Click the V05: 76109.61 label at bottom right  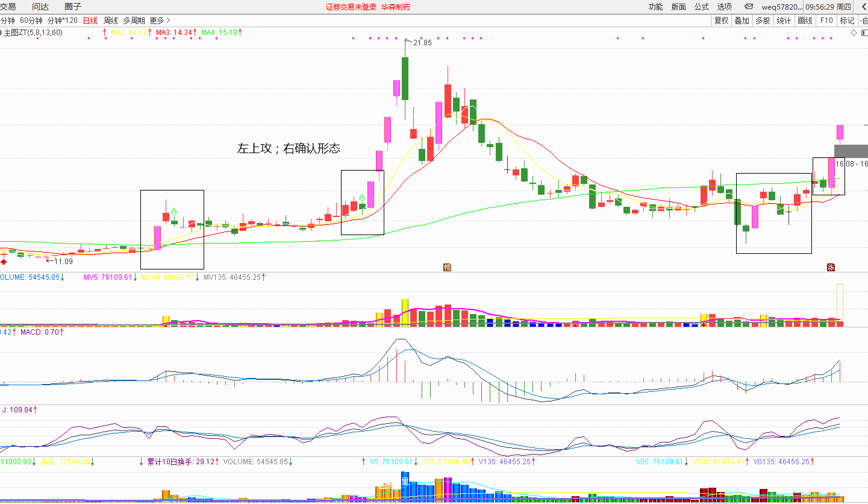(x=659, y=462)
